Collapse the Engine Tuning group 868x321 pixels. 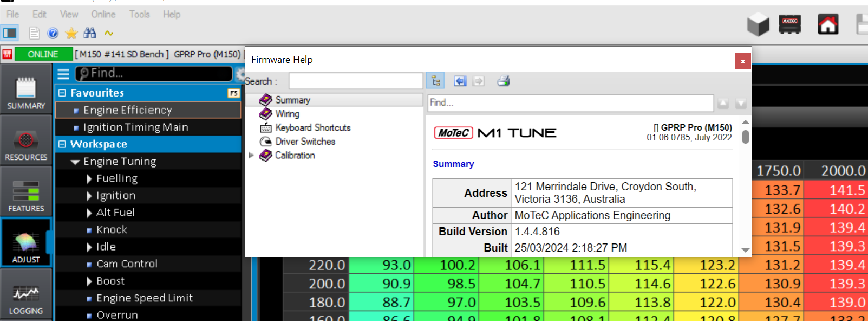[75, 162]
